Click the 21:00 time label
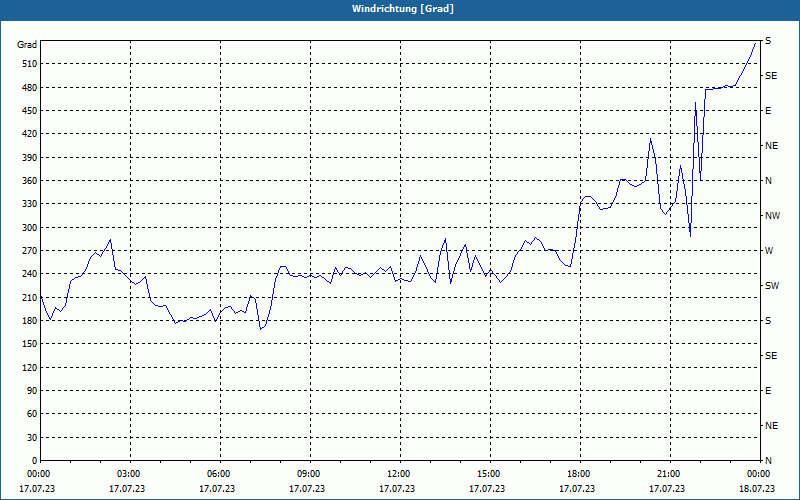800x500 pixels. pos(668,474)
